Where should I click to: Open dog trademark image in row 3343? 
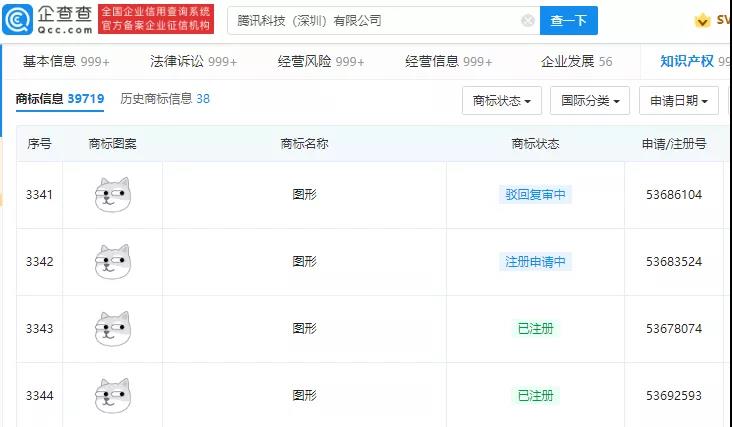click(113, 329)
